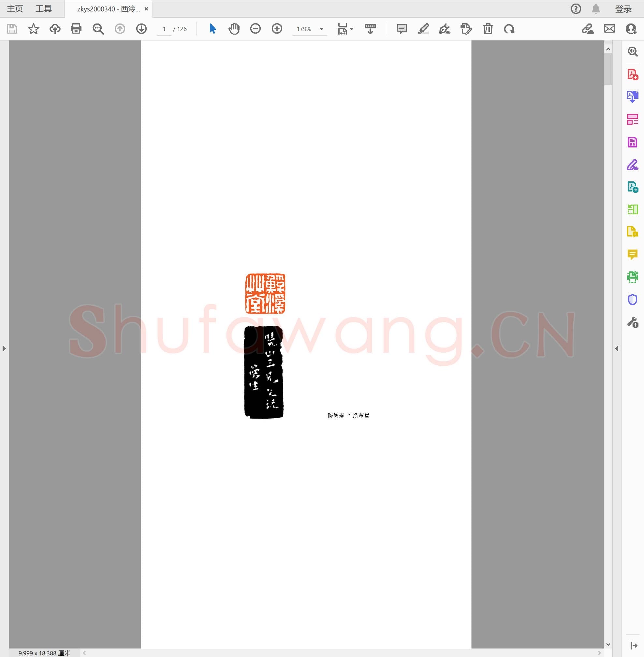Open the Organize Pages tool in sidebar
Viewport: 644px width, 657px height.
(x=632, y=119)
